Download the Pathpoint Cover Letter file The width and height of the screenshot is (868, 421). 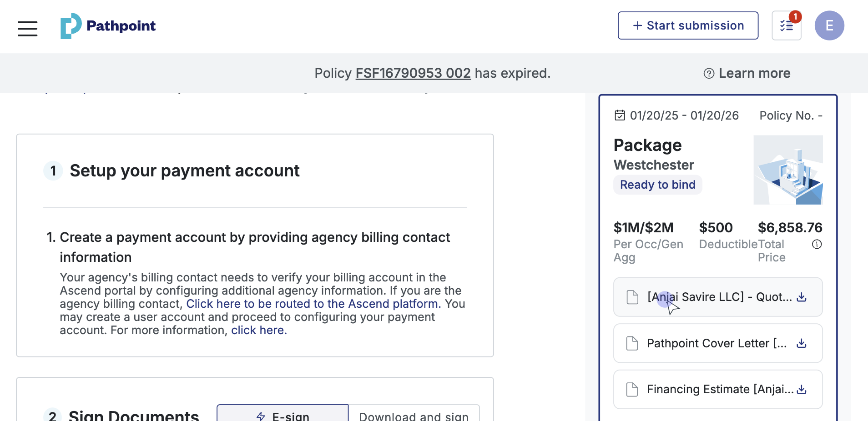coord(802,343)
